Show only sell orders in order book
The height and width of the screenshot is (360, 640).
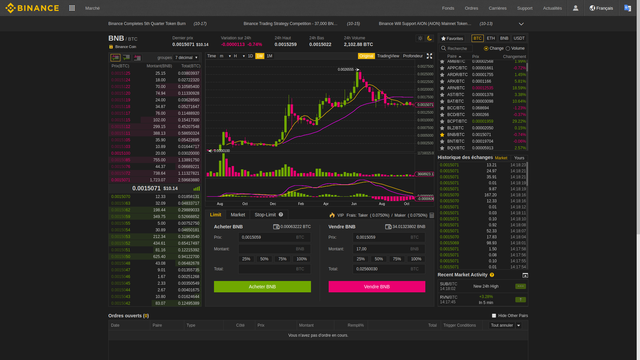pyautogui.click(x=138, y=58)
